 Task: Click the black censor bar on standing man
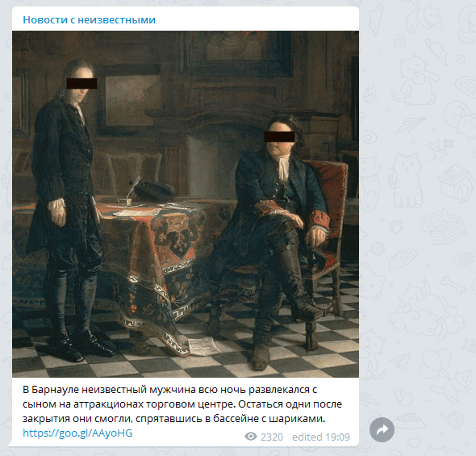(x=81, y=83)
